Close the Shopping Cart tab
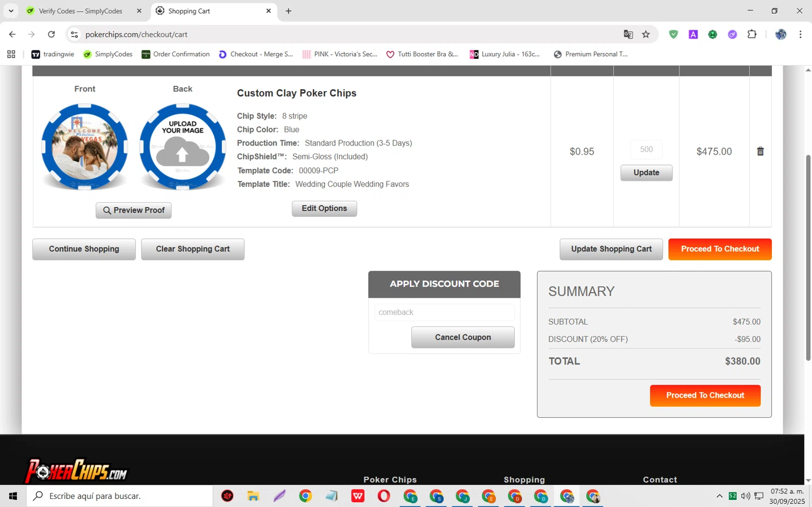Screen dimensions: 812x507 pyautogui.click(x=269, y=11)
